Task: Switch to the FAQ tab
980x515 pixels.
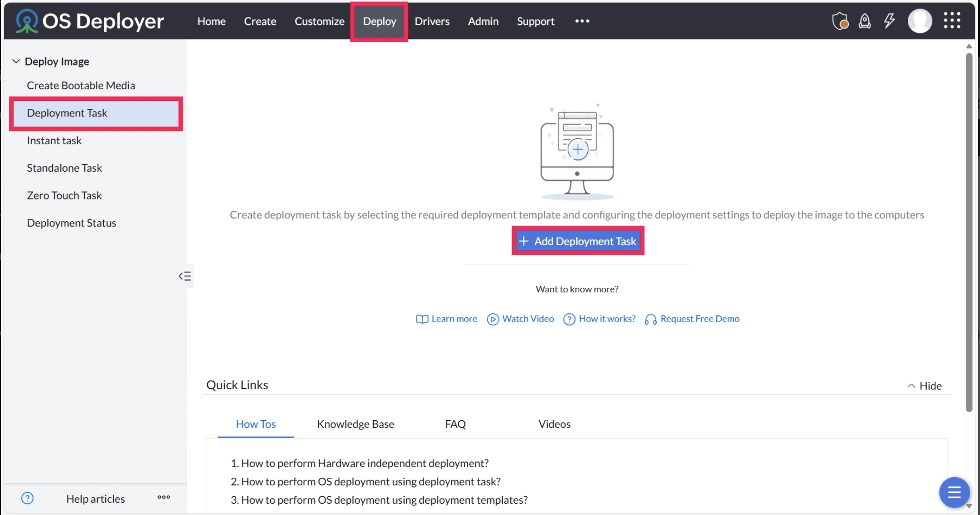Action: tap(455, 424)
